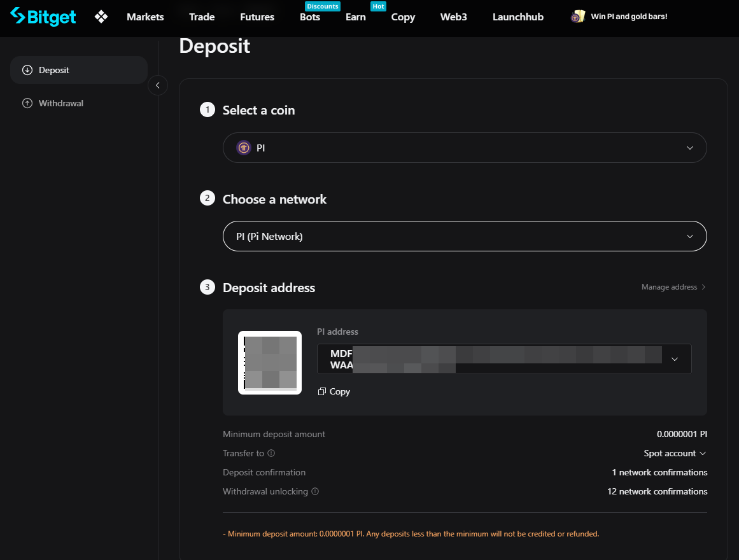Screen dimensions: 739x560
Task: Open the Markets menu
Action: [x=145, y=17]
